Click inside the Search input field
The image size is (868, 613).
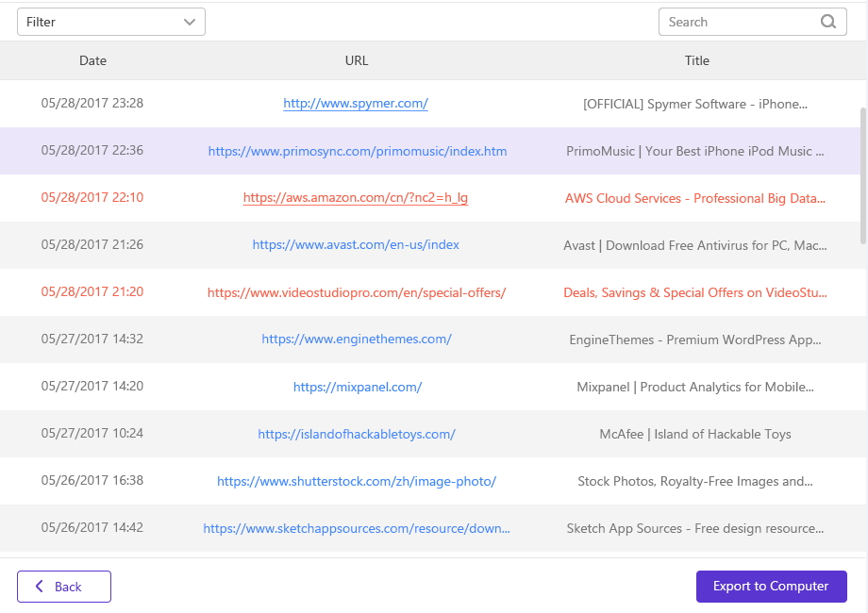click(736, 22)
